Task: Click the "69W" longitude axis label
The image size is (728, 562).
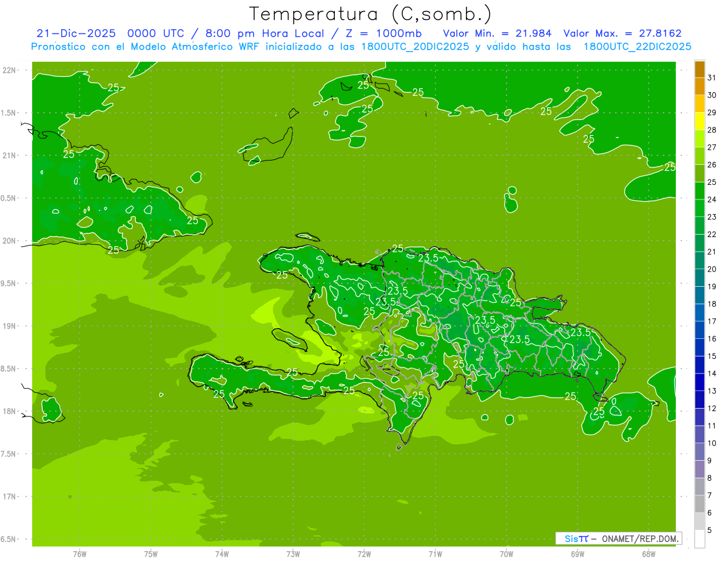Action: click(x=578, y=554)
